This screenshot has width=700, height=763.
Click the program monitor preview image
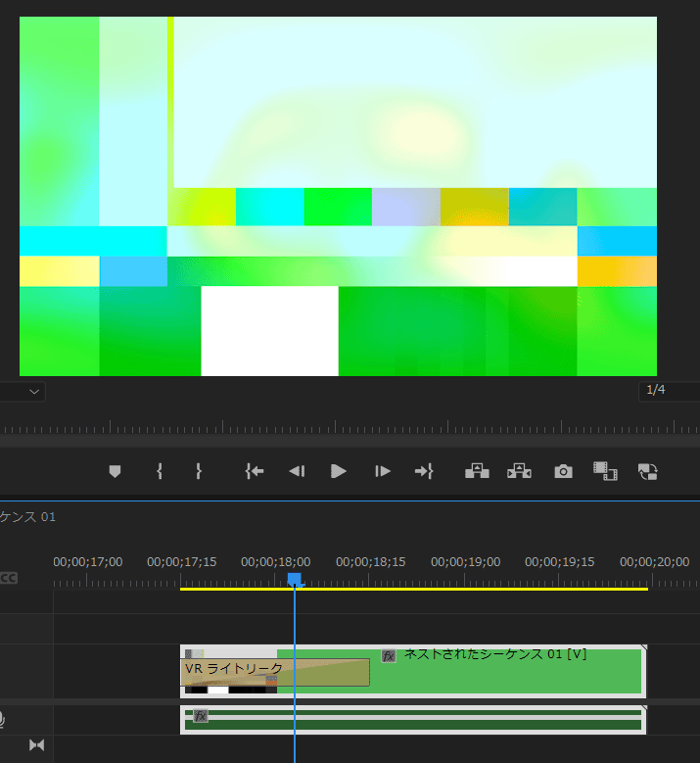click(338, 196)
